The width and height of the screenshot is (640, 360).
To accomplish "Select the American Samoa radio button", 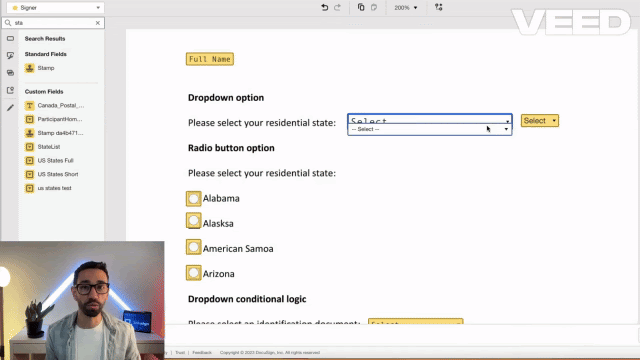I will click(193, 247).
